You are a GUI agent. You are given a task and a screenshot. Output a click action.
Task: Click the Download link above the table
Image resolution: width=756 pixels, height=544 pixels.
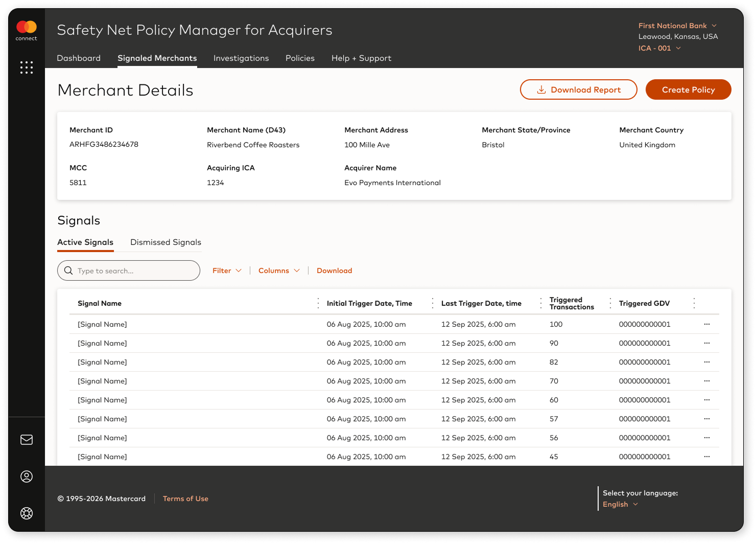click(x=334, y=270)
